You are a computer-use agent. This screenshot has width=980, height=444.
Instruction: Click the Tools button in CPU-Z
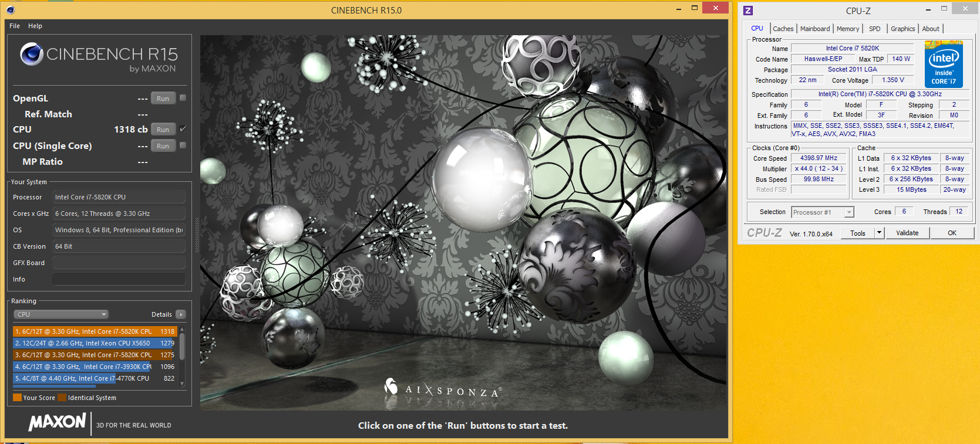pos(858,233)
